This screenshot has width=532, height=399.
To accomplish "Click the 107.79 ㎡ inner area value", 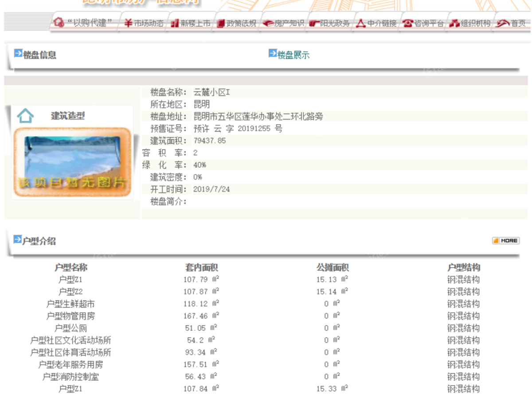I will coord(202,280).
